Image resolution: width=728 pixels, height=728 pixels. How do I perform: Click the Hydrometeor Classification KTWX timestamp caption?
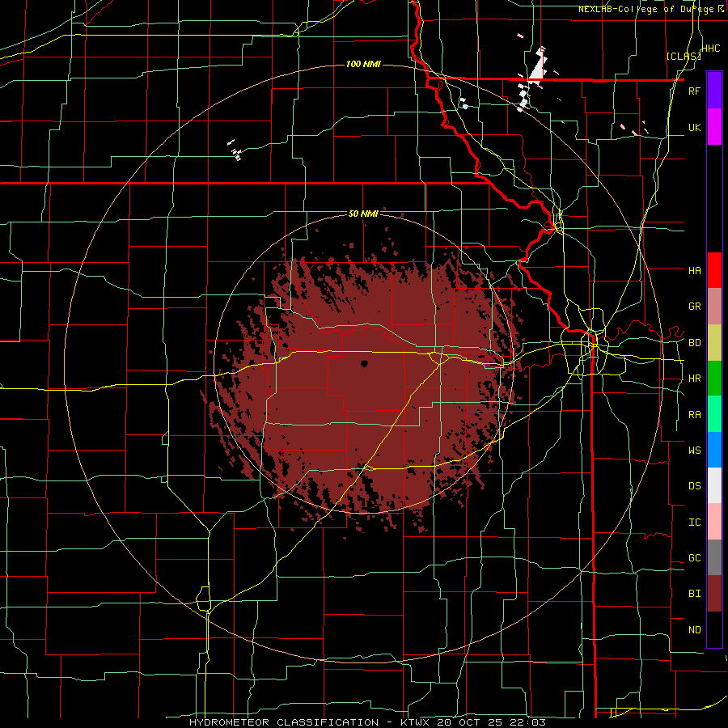[x=367, y=722]
